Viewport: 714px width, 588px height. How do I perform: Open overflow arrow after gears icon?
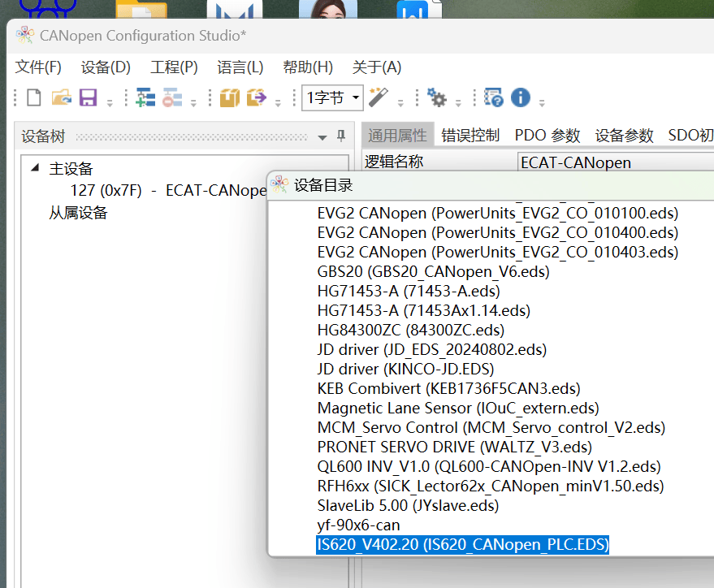pyautogui.click(x=458, y=102)
